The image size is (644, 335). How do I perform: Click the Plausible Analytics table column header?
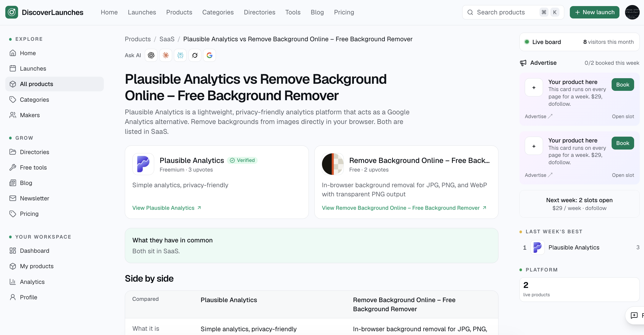pos(229,300)
